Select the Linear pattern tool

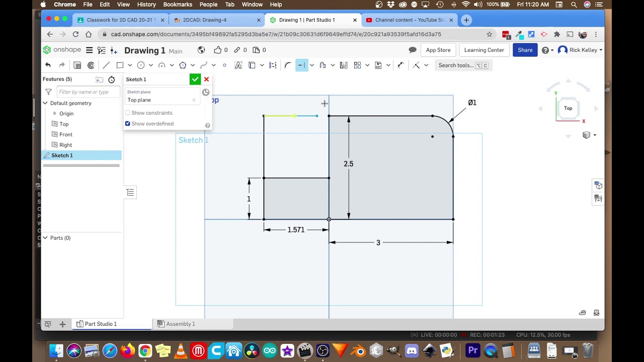pyautogui.click(x=357, y=65)
